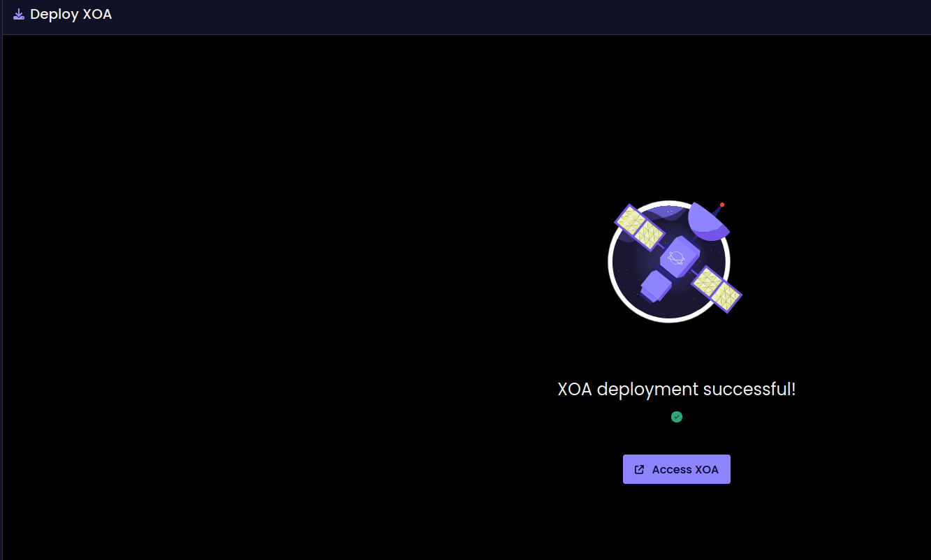Click the 'Deploy XOA' header title
This screenshot has height=560, width=931.
click(71, 15)
